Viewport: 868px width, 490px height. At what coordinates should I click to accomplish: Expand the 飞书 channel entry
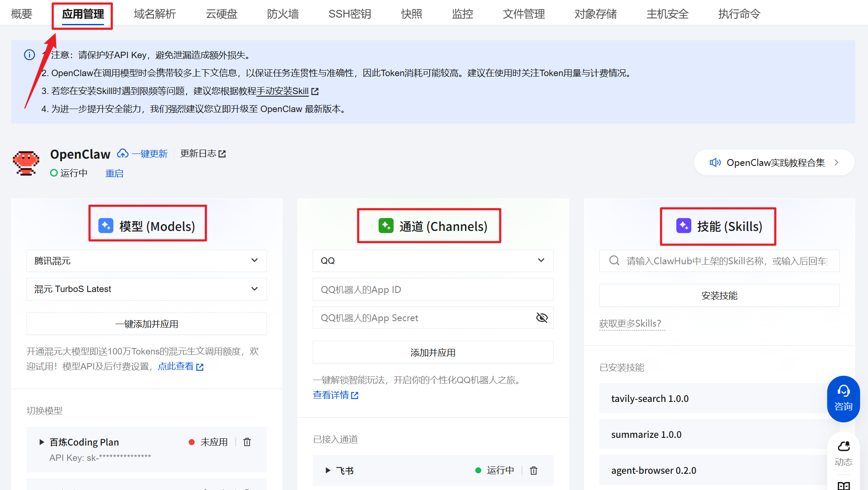pos(328,470)
